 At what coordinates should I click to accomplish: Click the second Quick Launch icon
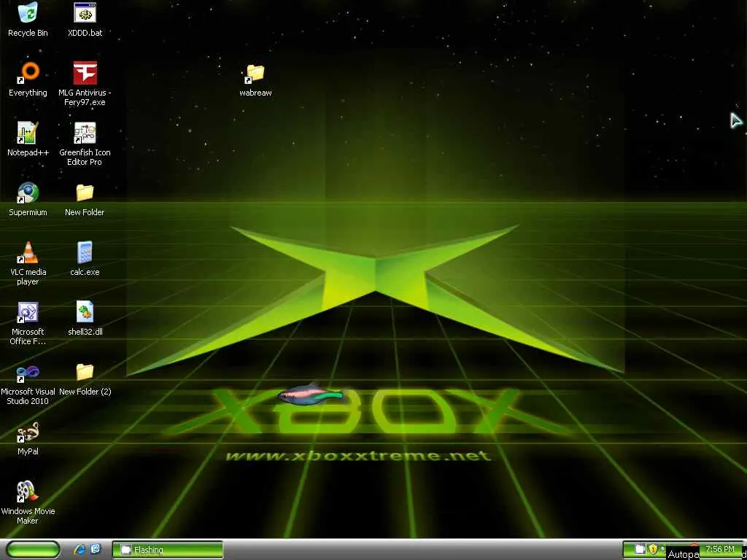click(96, 550)
